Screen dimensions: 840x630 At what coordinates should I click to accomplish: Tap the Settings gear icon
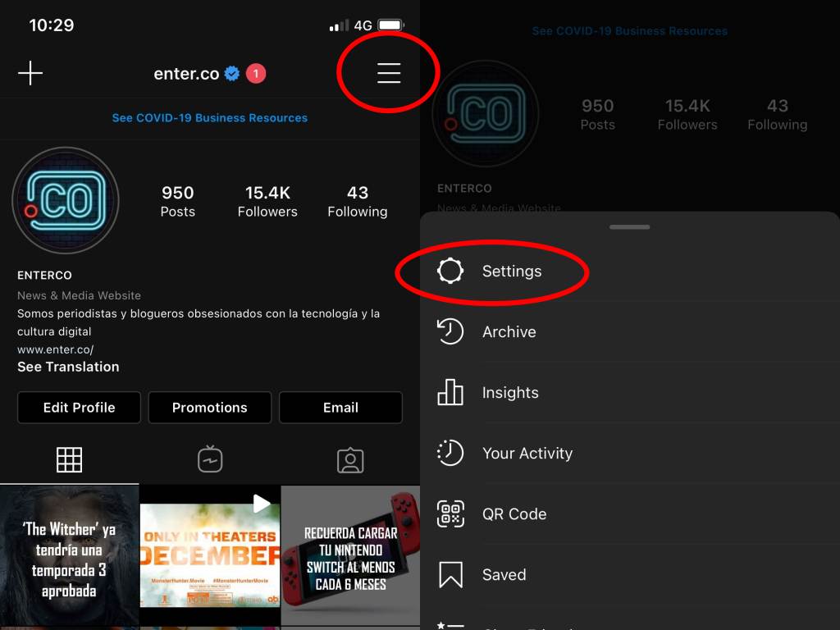(450, 271)
